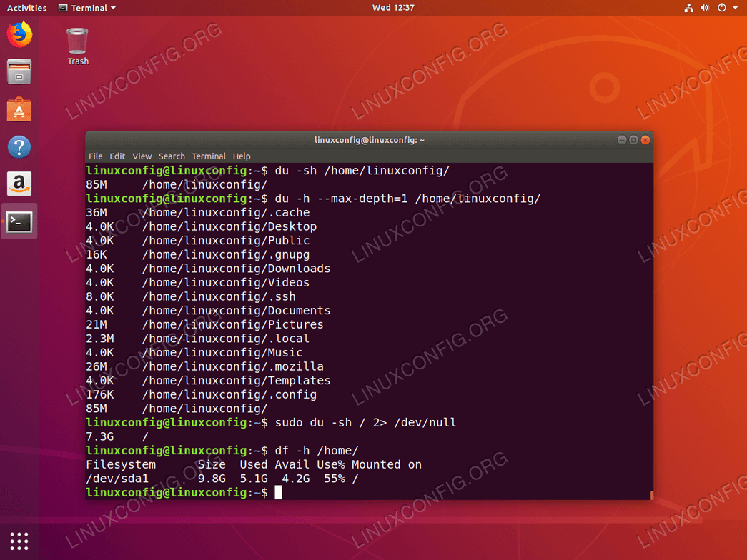Open the Terminal app menu in top bar

tap(87, 8)
